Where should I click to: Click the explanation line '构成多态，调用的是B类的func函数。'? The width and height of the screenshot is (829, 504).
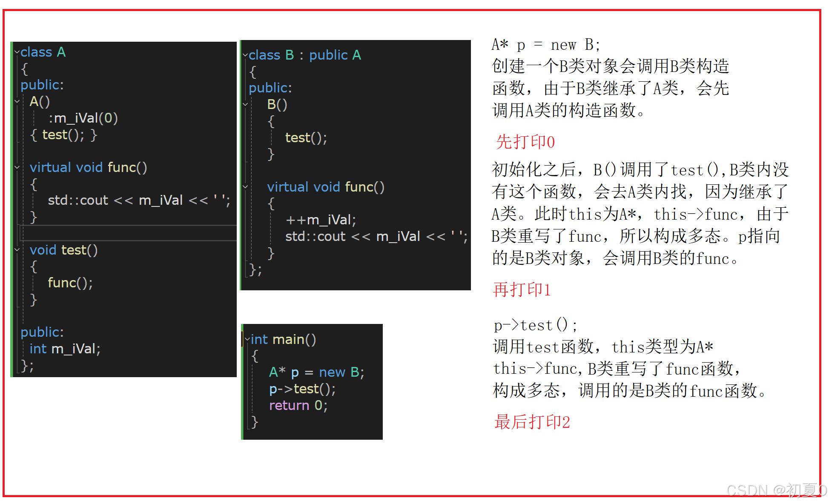pyautogui.click(x=629, y=390)
